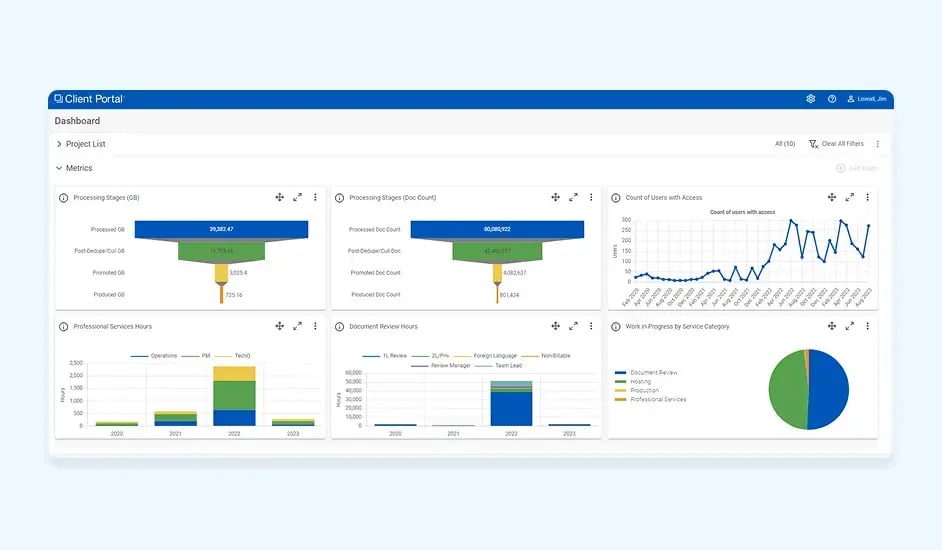The height and width of the screenshot is (550, 942).
Task: Click blue Processed GB funnel bar
Action: 221,229
